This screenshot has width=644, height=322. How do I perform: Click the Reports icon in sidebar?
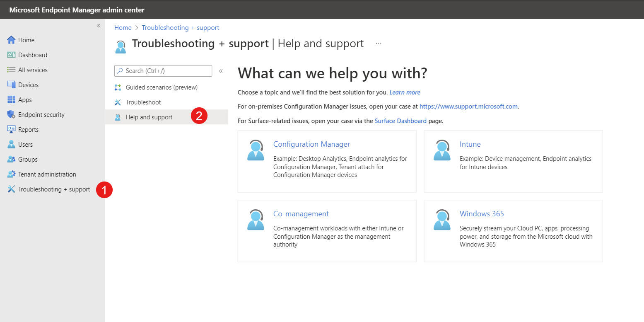click(11, 130)
